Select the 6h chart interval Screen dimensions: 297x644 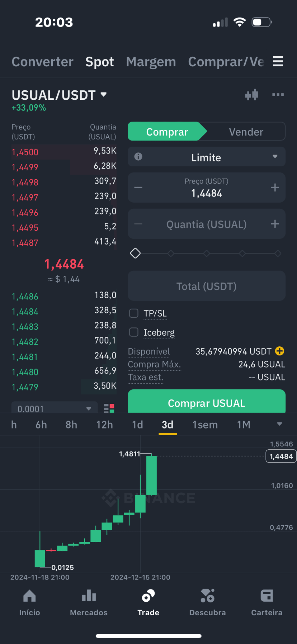[x=41, y=425]
